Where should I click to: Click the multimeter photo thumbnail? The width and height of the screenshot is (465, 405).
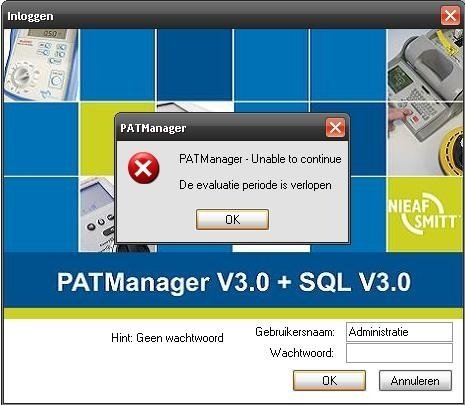(41, 65)
